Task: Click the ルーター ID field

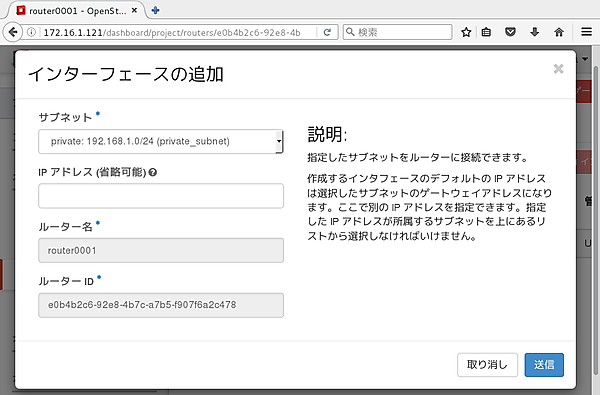Action: [161, 305]
